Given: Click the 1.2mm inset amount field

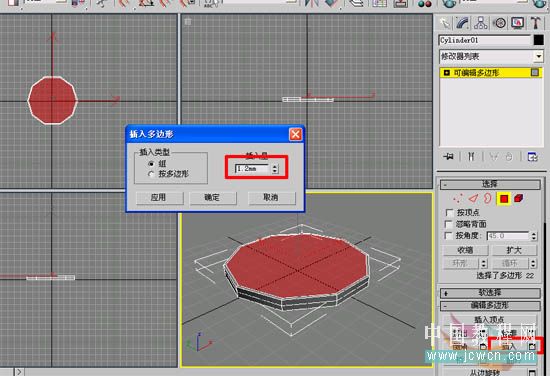Looking at the screenshot, I should [253, 169].
